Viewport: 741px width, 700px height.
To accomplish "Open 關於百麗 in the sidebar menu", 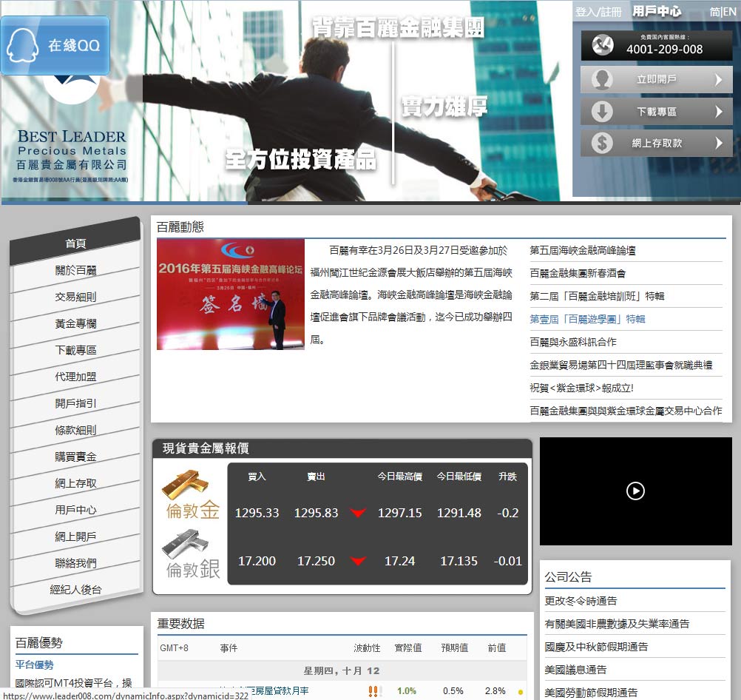I will pos(75,270).
